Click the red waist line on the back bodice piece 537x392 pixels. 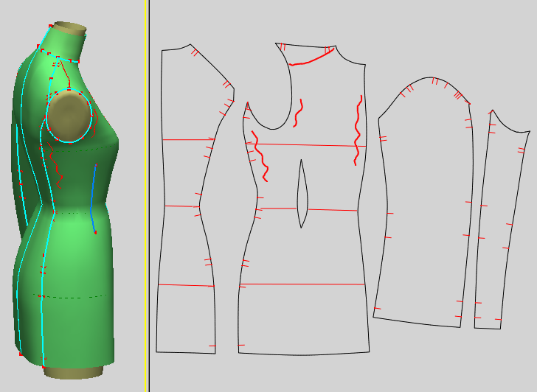(x=182, y=206)
